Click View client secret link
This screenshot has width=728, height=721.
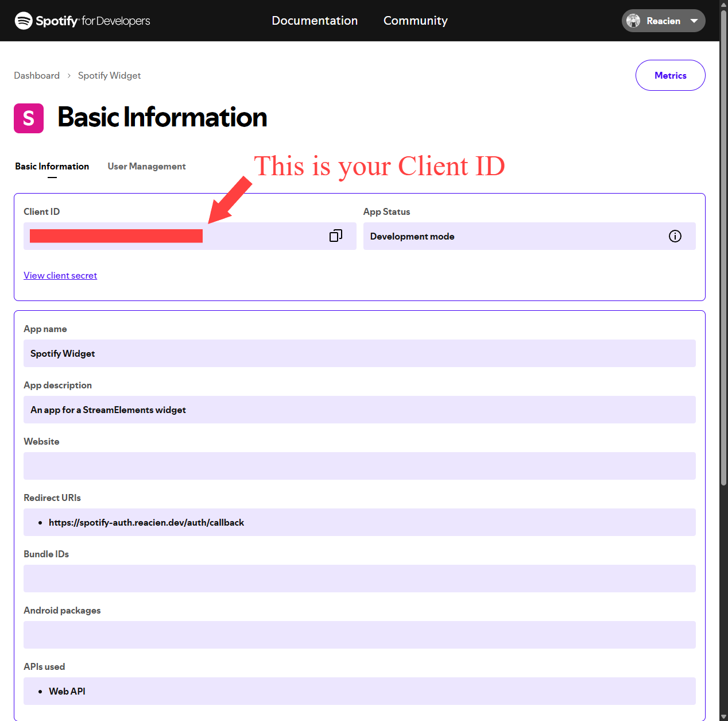tap(60, 276)
